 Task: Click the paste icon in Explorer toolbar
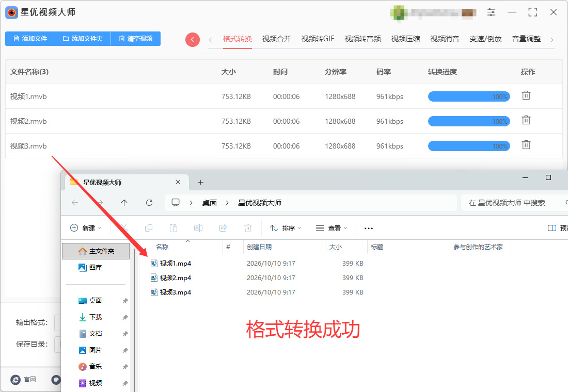pos(173,228)
